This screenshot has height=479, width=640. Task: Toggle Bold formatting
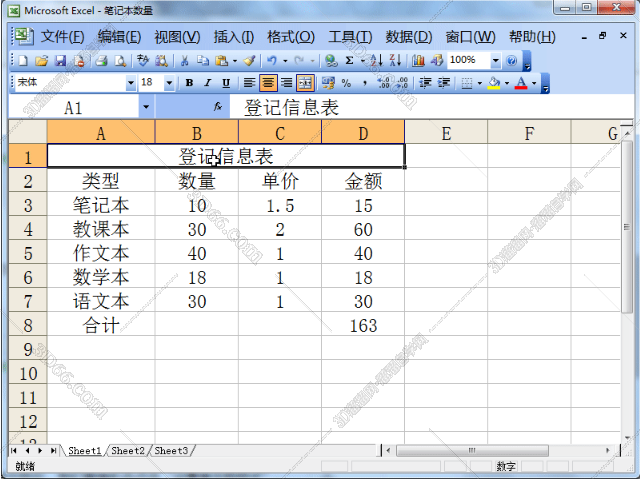point(189,83)
